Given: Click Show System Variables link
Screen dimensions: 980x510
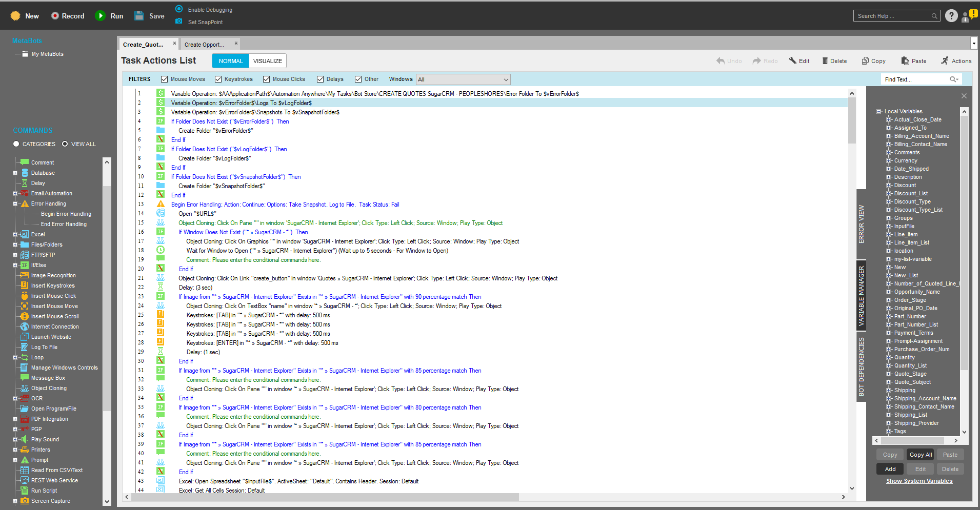Looking at the screenshot, I should pos(919,481).
